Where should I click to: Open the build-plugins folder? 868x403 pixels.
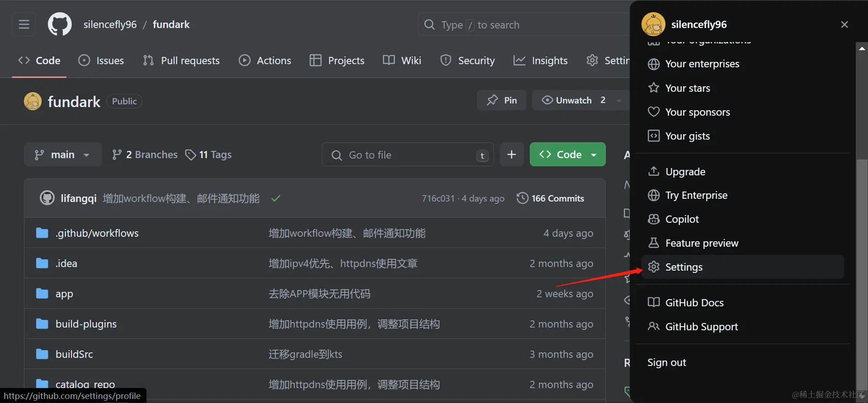(86, 324)
